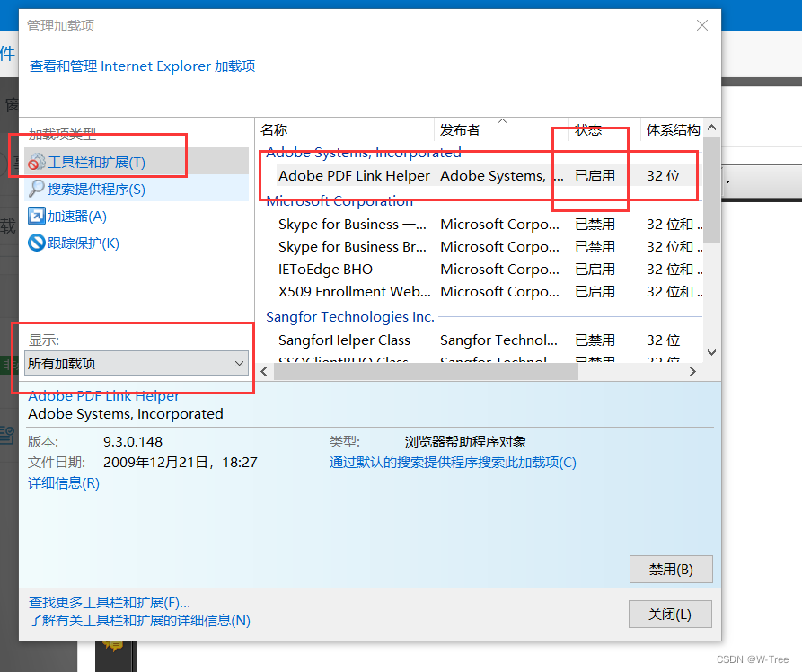Image resolution: width=802 pixels, height=672 pixels.
Task: Click the Accelerators arrow icon
Action: 36,216
